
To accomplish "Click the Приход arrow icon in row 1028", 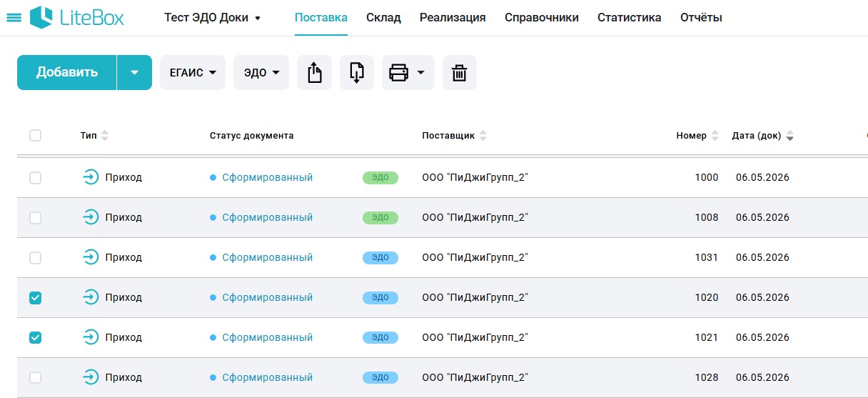I will [x=91, y=377].
